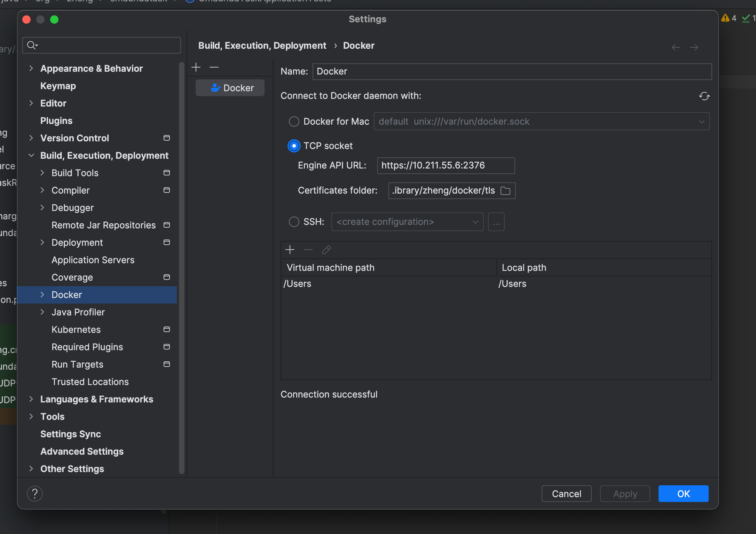Open Plugins settings page

(x=56, y=121)
